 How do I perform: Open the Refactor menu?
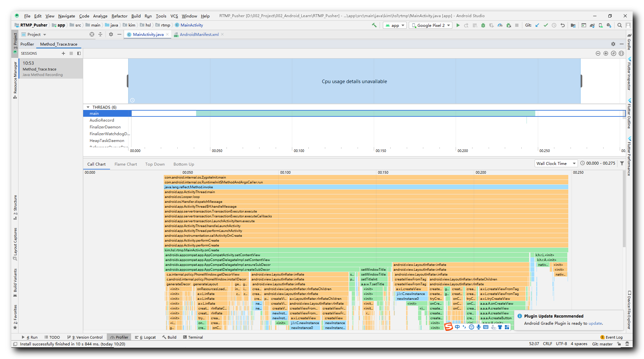point(119,16)
